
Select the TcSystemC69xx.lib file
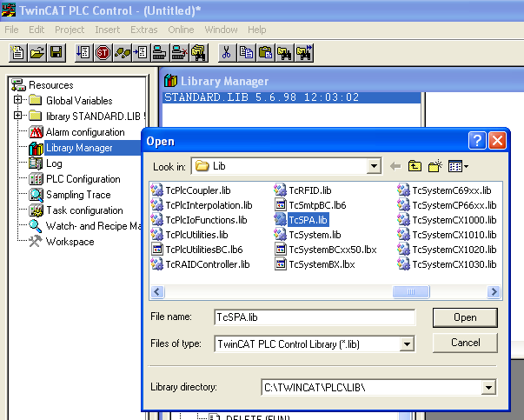tap(452, 190)
